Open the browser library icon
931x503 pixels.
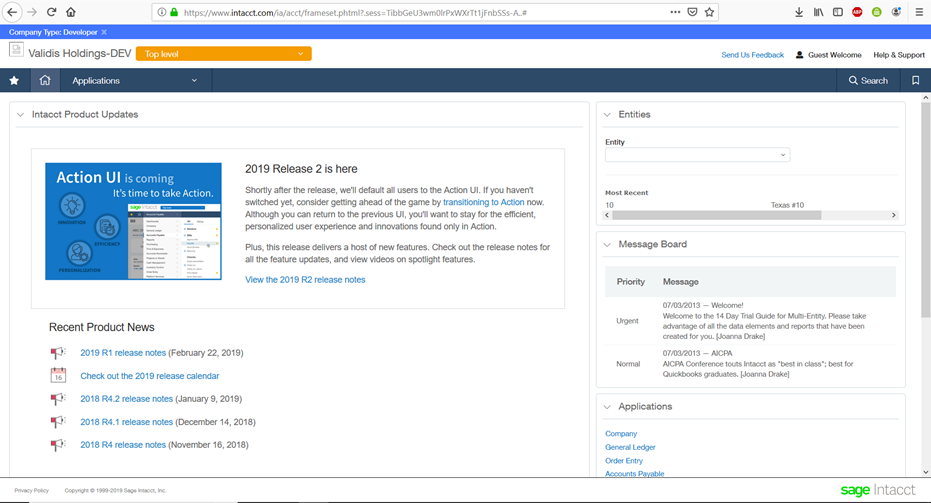(x=818, y=12)
